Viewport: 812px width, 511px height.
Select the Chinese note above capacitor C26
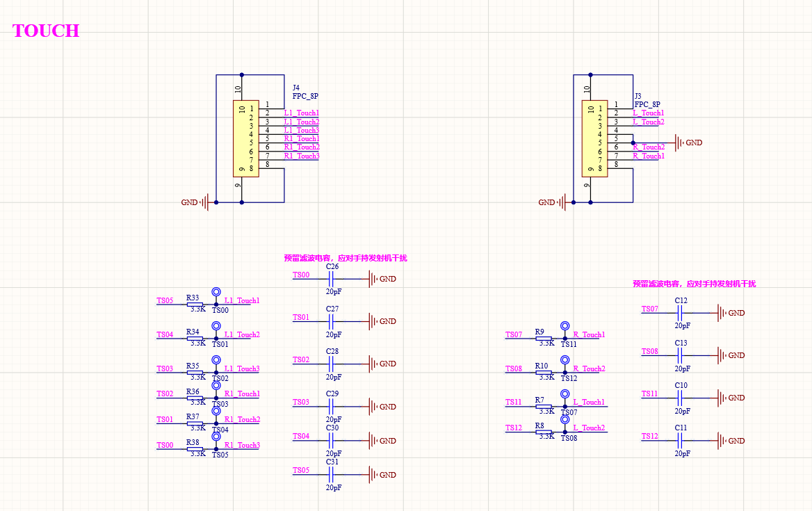point(345,258)
